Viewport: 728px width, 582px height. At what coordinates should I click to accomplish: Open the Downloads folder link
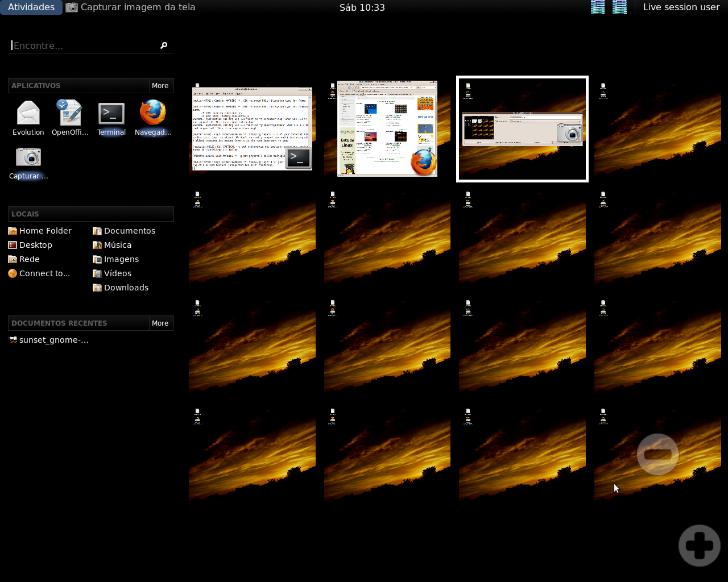tap(121, 288)
